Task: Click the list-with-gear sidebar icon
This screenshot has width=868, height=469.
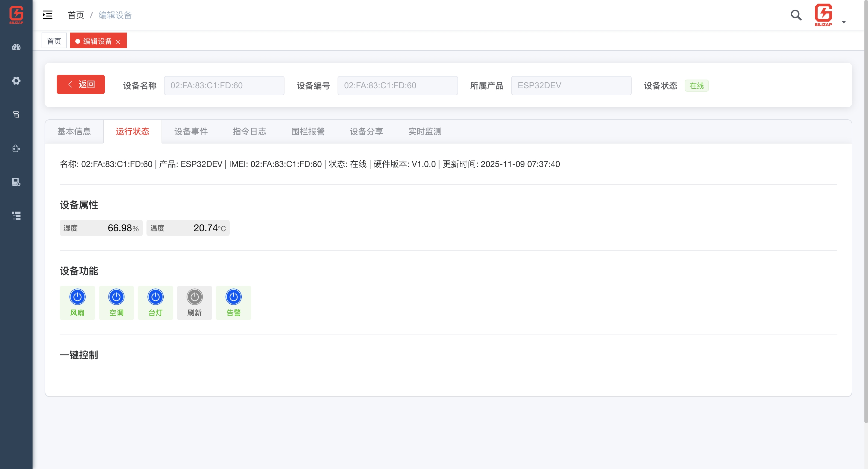Action: click(16, 182)
